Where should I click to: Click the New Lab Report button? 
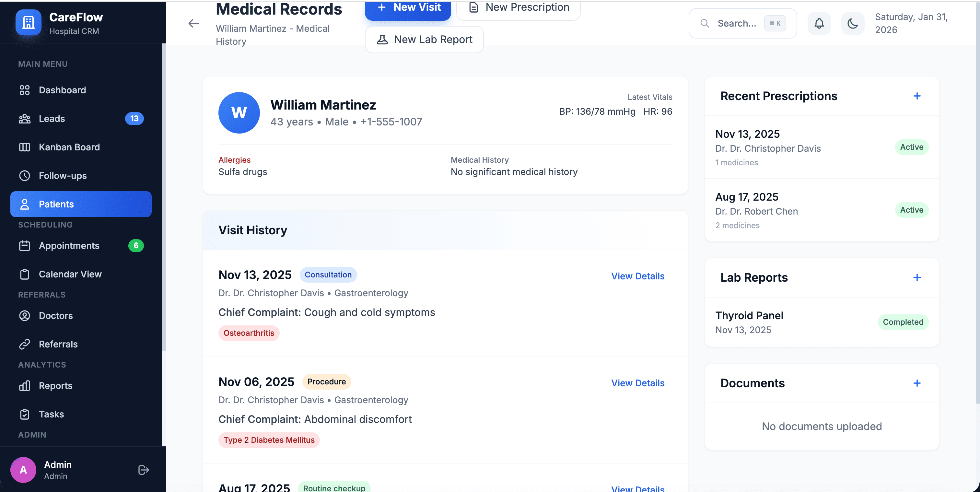coord(424,40)
